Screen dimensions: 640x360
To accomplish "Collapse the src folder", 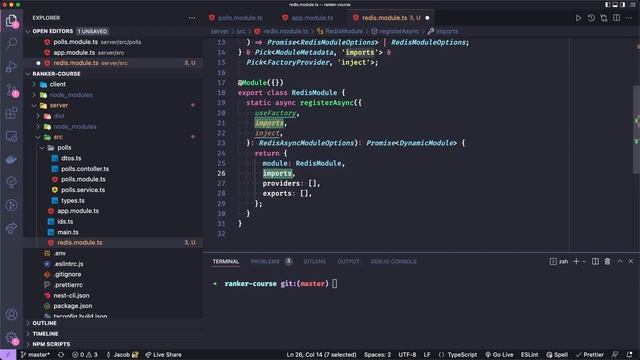I will pos(58,137).
